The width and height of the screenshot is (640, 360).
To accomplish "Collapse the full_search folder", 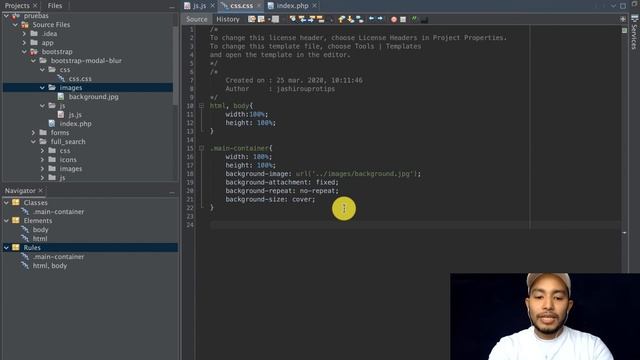I will [x=33, y=142].
